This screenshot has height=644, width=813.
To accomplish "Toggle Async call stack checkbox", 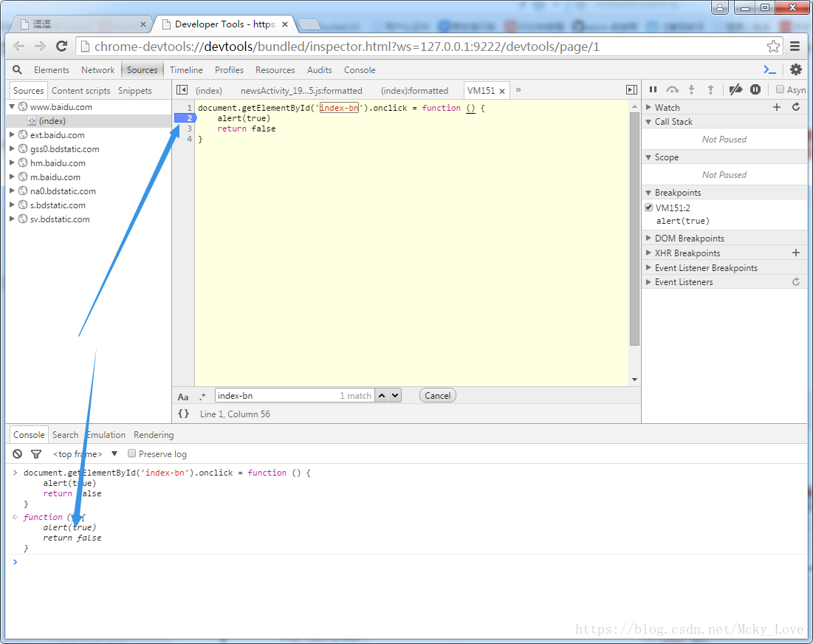I will point(780,89).
